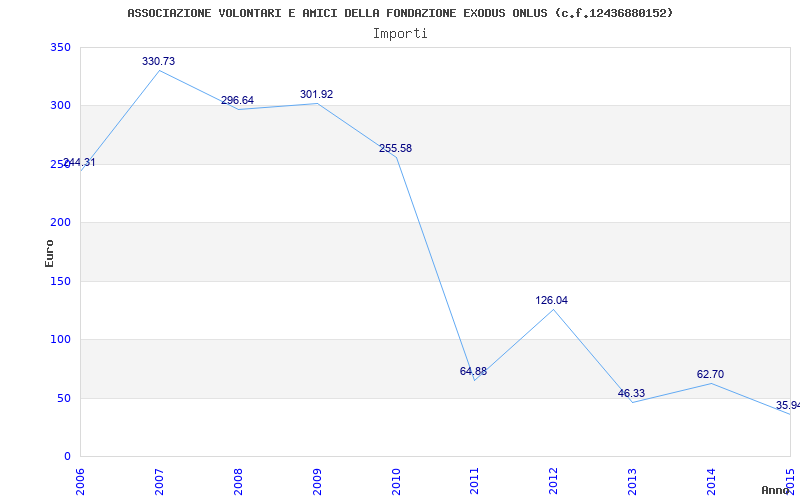Click the 100 y-axis tick label

(x=60, y=339)
